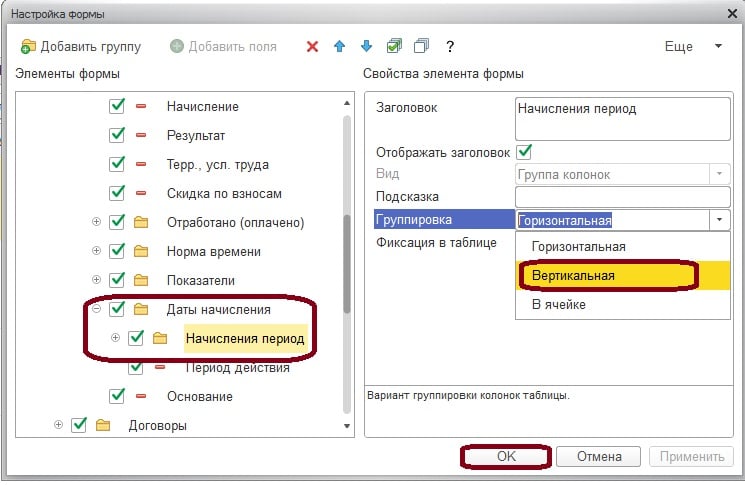Toggle Даты начисления checkbox
Screen dimensions: 745x485
pyautogui.click(x=117, y=309)
